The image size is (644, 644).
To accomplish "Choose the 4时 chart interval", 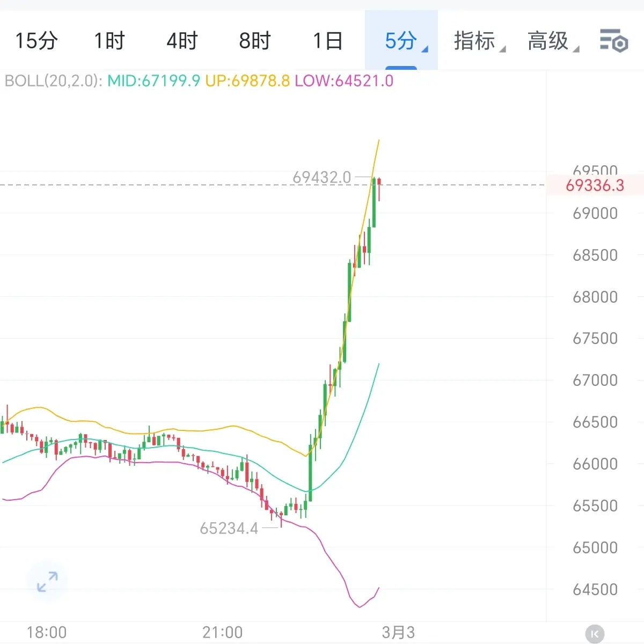I will [x=182, y=41].
